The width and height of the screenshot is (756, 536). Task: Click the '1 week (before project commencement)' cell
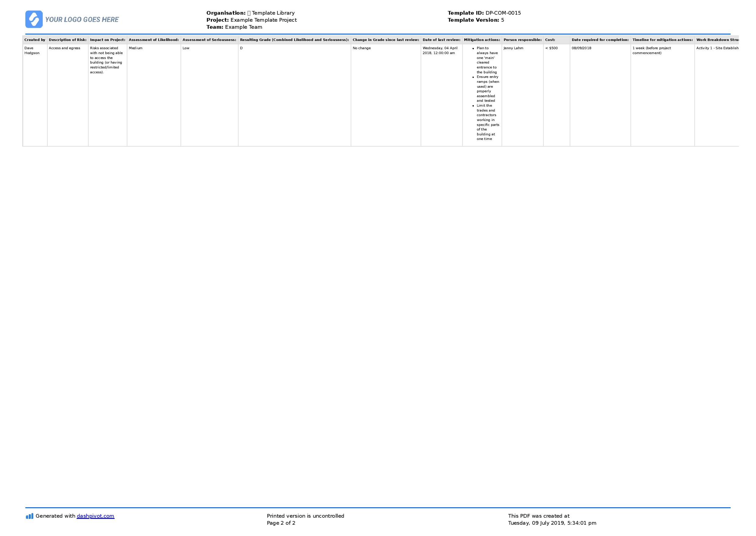click(x=663, y=95)
